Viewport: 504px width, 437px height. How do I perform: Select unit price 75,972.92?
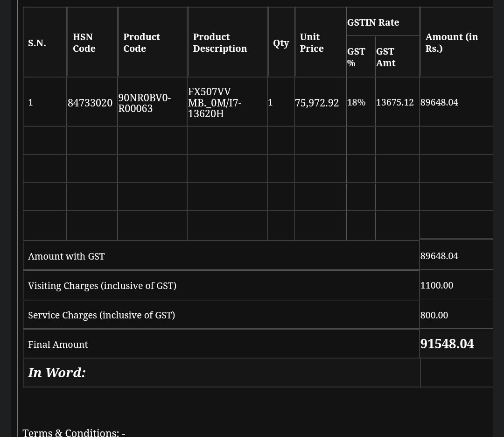click(316, 103)
